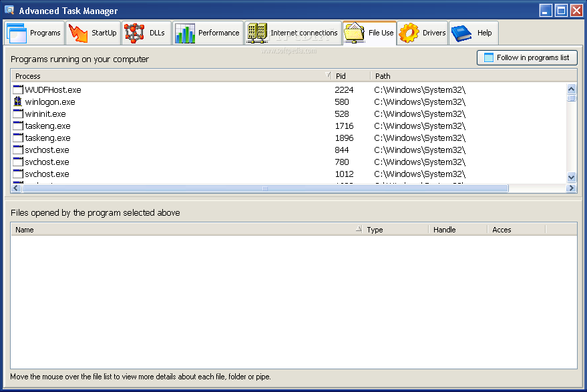The image size is (587, 392).
Task: Sort files list by Name column
Action: 187,230
